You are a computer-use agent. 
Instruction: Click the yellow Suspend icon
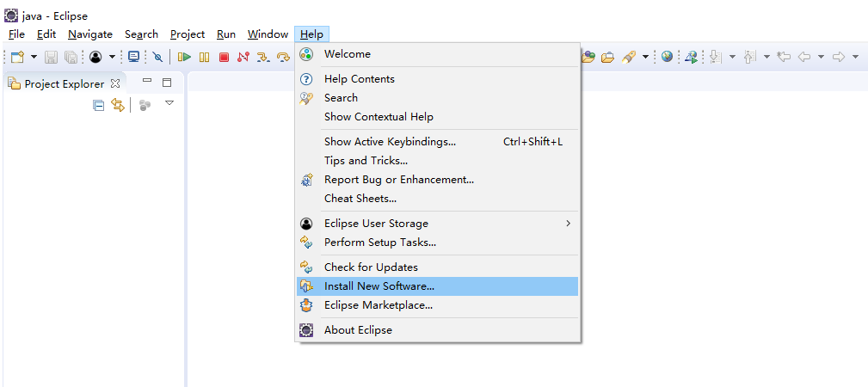tap(204, 57)
